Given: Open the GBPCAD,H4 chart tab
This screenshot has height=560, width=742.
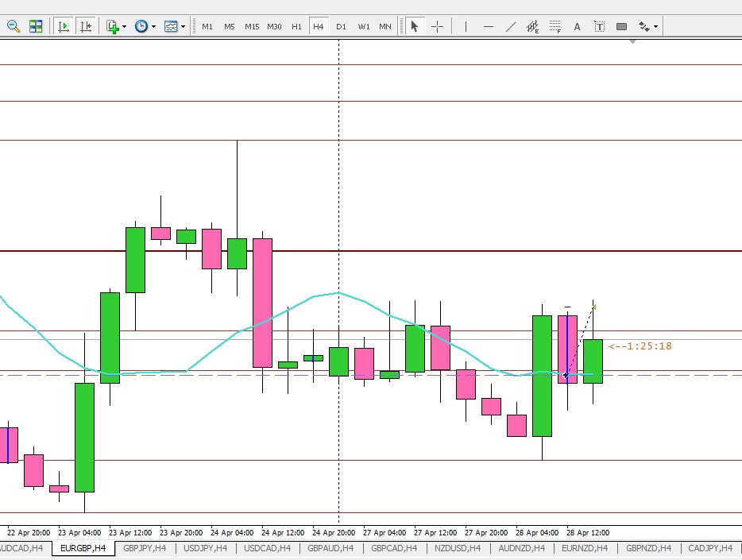Looking at the screenshot, I should (x=394, y=548).
